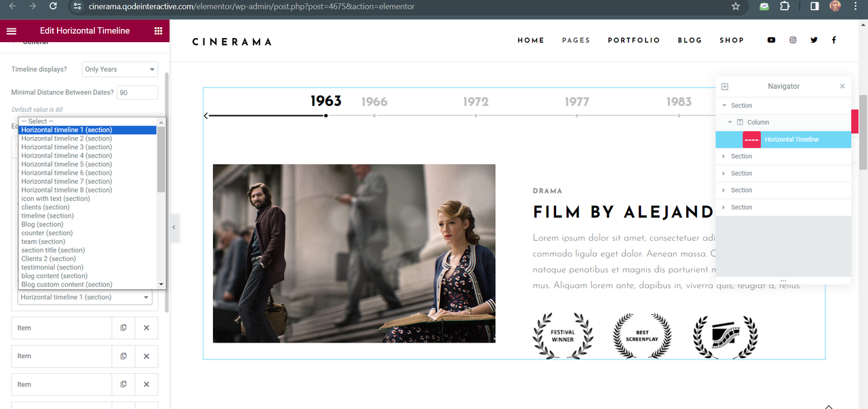Select icon with text (section) option
The image size is (868, 409).
(x=88, y=199)
